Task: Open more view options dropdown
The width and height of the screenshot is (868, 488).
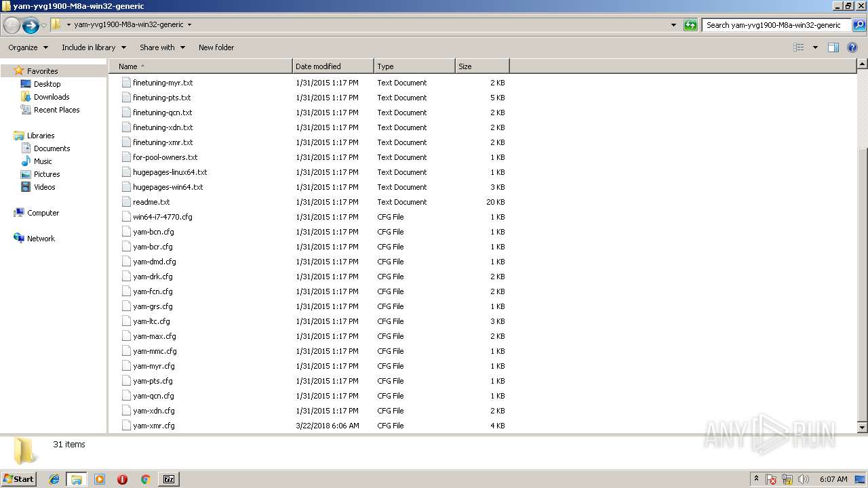Action: click(815, 47)
